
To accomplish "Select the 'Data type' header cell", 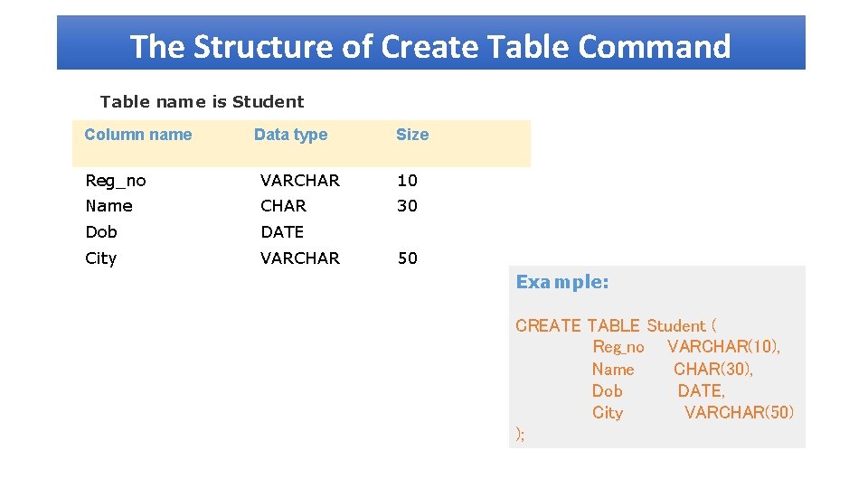I will [x=290, y=135].
